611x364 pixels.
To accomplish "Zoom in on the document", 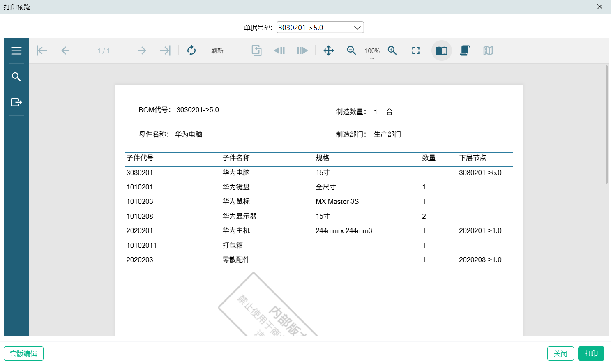I will pyautogui.click(x=392, y=51).
